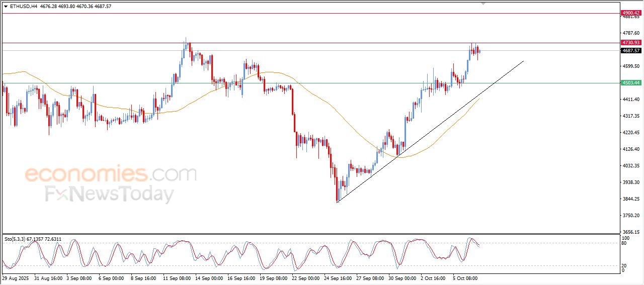
Task: Select the red 4730.93 resistance price tag
Action: coord(630,43)
